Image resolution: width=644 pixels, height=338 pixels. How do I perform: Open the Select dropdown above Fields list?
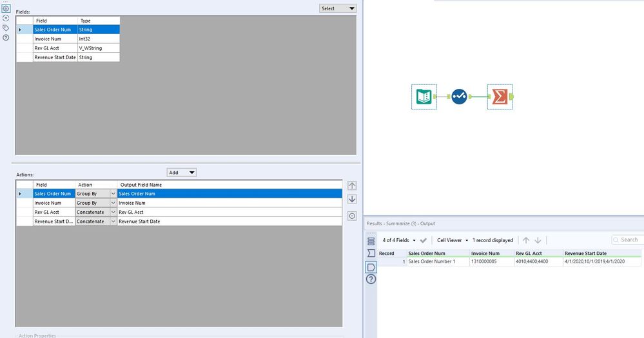click(338, 8)
